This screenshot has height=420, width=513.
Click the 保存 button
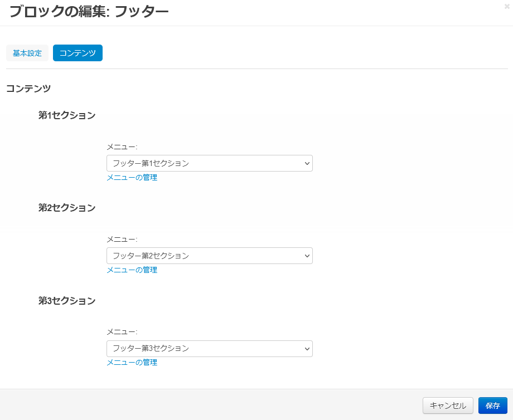click(492, 406)
